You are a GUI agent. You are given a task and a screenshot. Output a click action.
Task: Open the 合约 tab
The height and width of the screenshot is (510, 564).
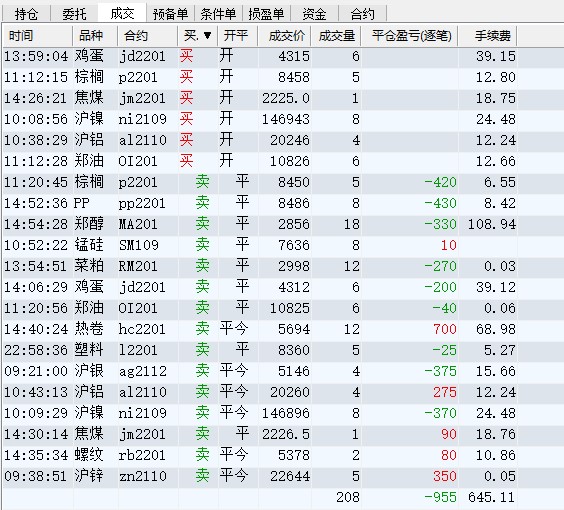[x=362, y=14]
